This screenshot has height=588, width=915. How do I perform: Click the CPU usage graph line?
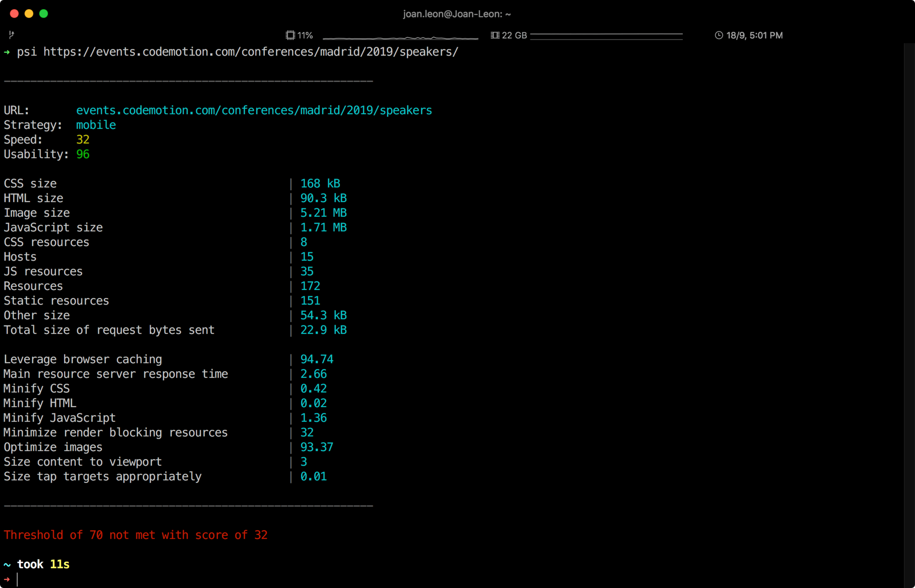pos(400,38)
